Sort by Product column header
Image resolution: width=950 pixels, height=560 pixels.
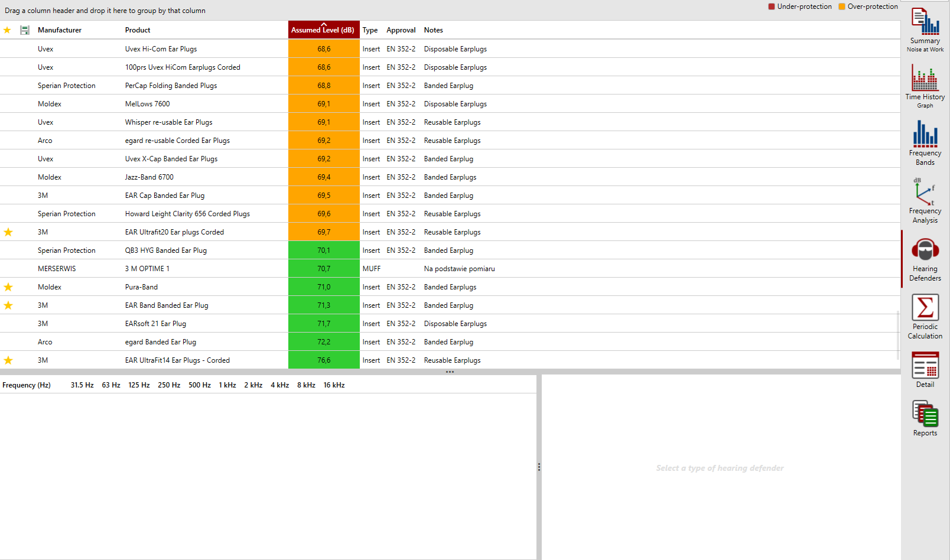138,30
